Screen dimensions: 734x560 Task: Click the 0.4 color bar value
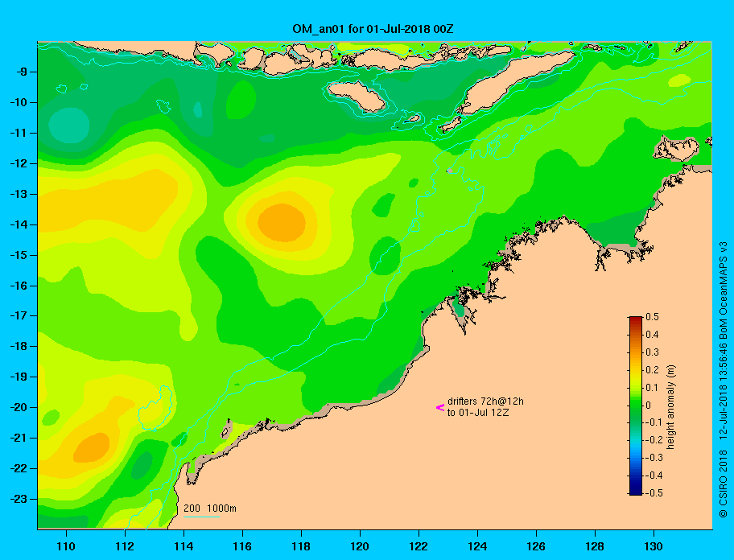652,335
